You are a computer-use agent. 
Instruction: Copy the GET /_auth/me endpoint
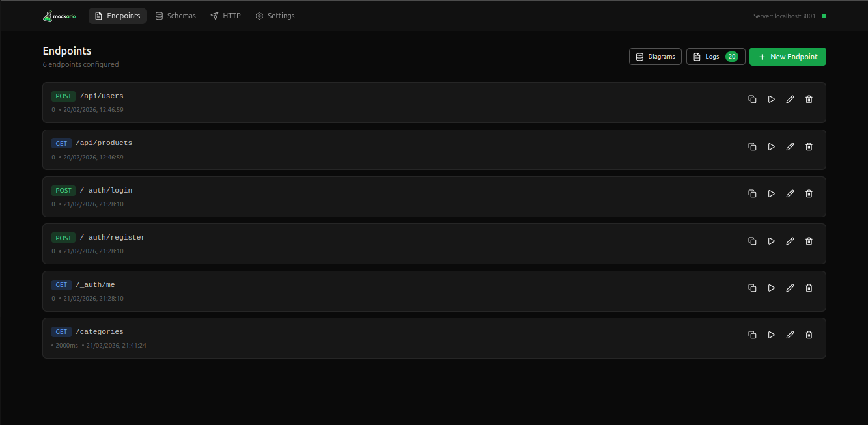pos(752,288)
